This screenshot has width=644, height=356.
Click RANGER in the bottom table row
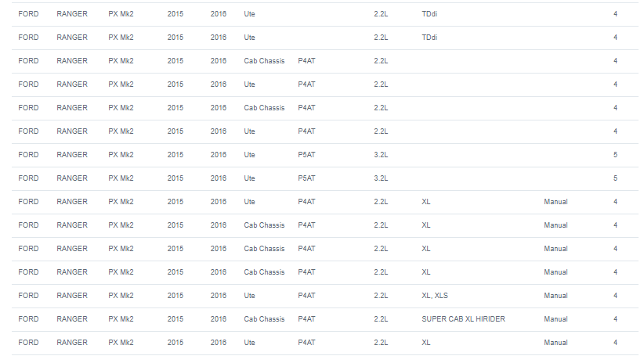click(x=72, y=343)
